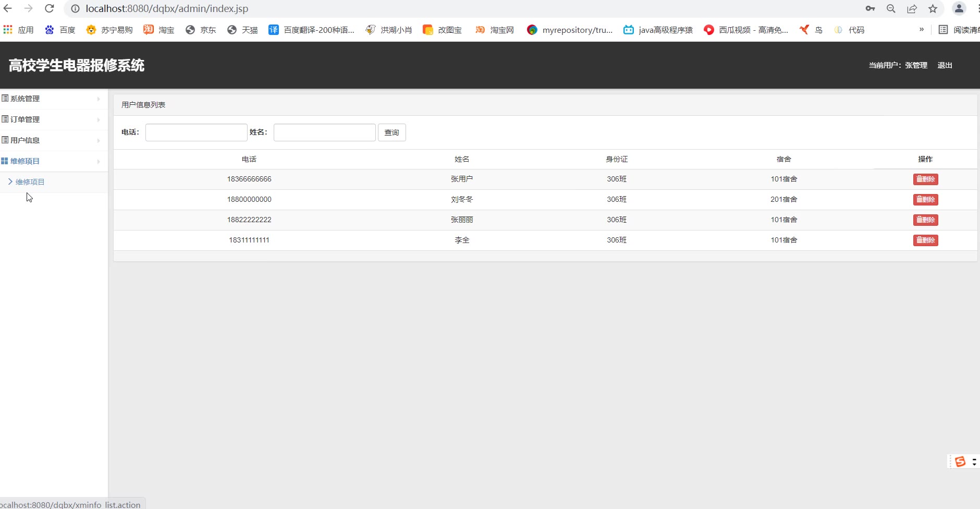Open the 苏宁易购 bookmark

point(109,30)
